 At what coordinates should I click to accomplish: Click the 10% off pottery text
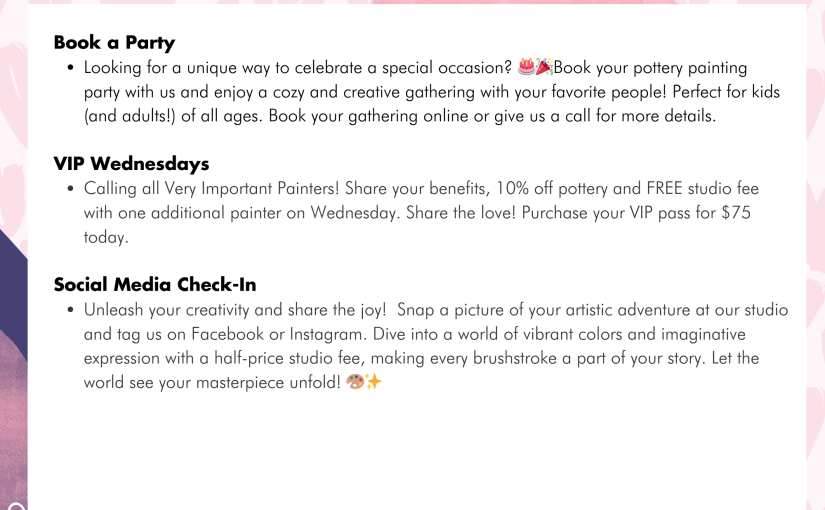(x=552, y=188)
